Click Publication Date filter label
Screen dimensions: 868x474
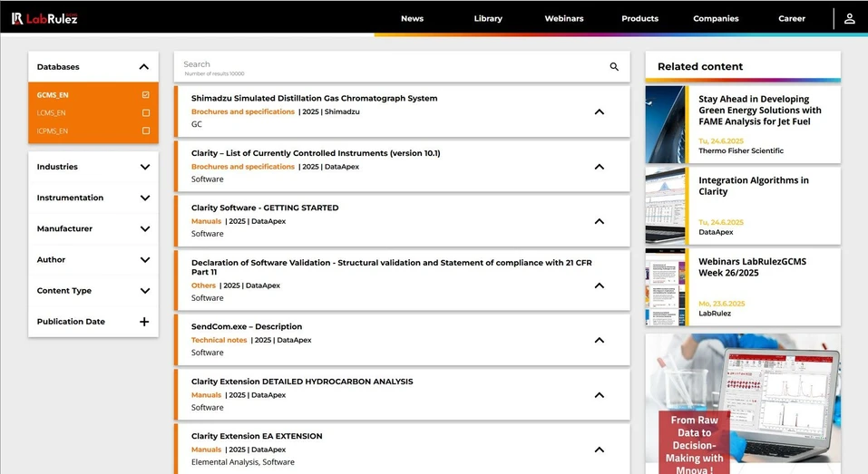(71, 322)
